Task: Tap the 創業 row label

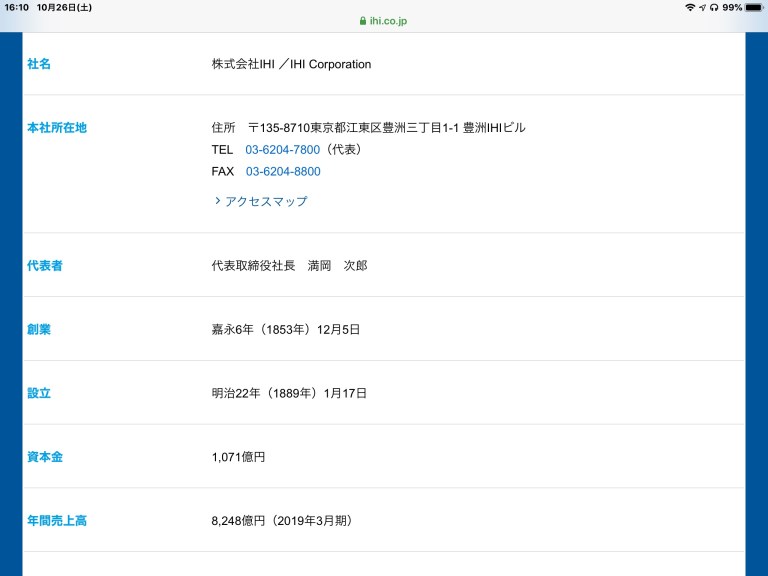Action: (x=39, y=329)
